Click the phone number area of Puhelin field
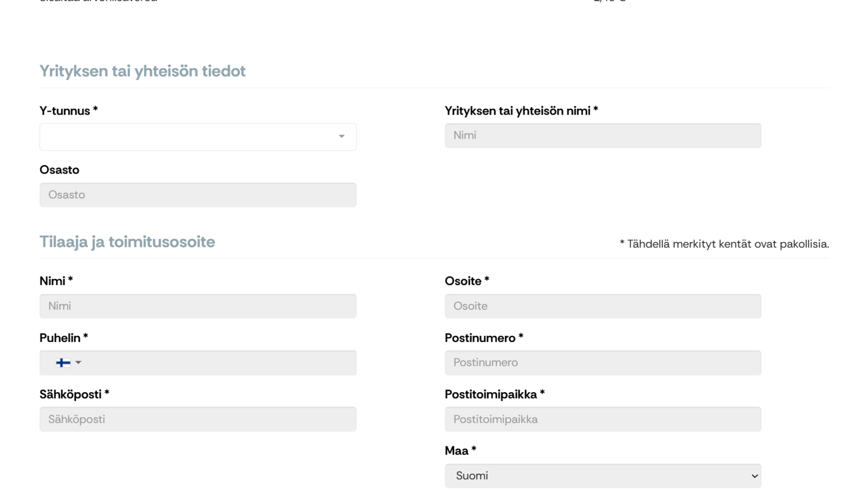Screen dimensions: 861x504 (221, 363)
